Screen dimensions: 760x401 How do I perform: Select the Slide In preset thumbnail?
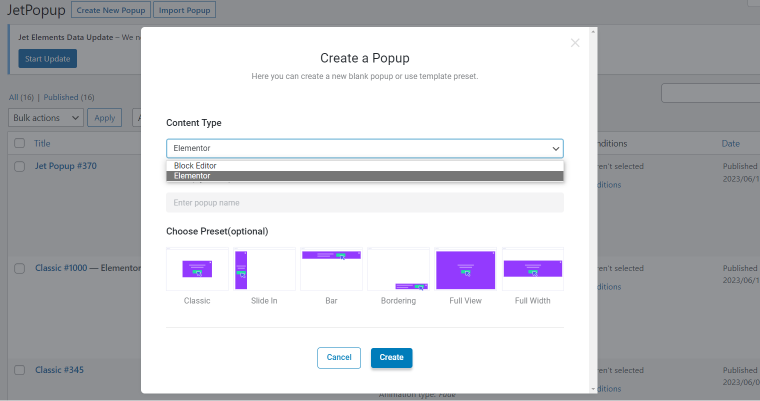point(264,269)
